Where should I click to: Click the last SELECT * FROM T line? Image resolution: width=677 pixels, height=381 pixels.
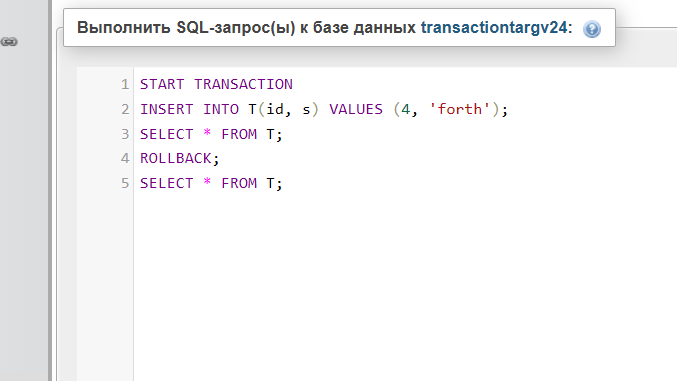coord(211,183)
